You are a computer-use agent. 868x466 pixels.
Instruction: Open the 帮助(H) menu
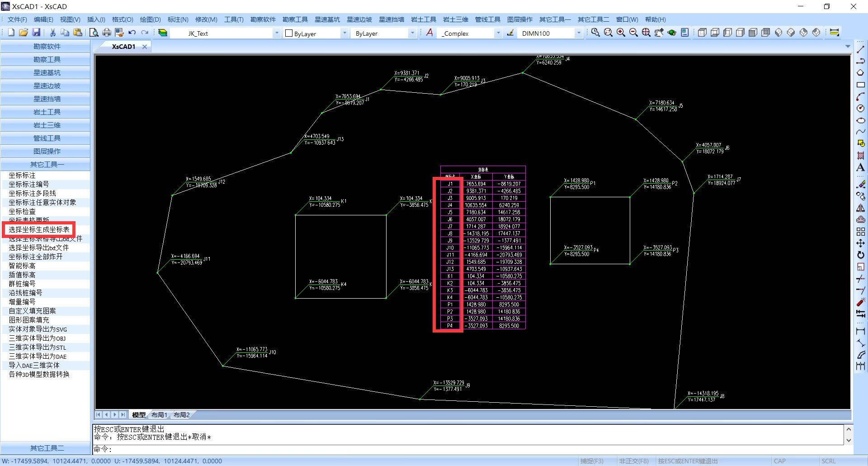[655, 19]
